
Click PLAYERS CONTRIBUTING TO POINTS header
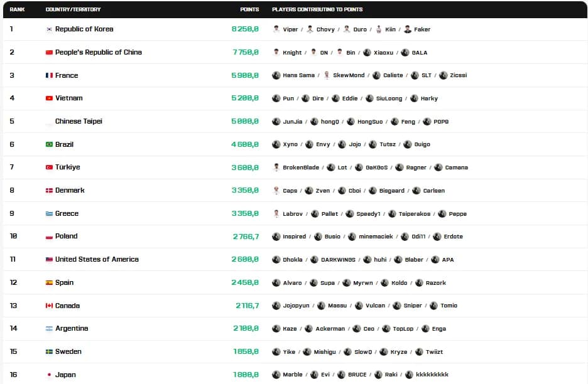317,9
